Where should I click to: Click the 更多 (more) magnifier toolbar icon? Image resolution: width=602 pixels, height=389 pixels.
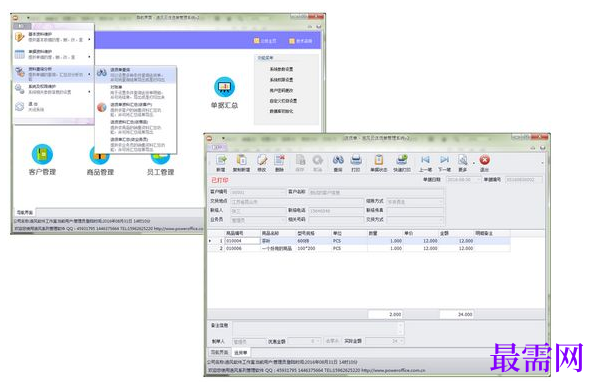pos(463,160)
